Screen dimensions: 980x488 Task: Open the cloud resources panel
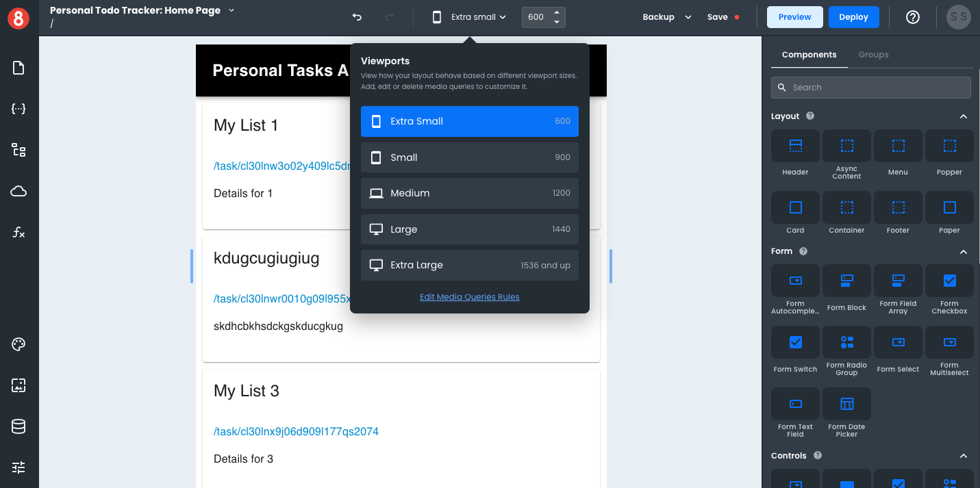pyautogui.click(x=17, y=191)
